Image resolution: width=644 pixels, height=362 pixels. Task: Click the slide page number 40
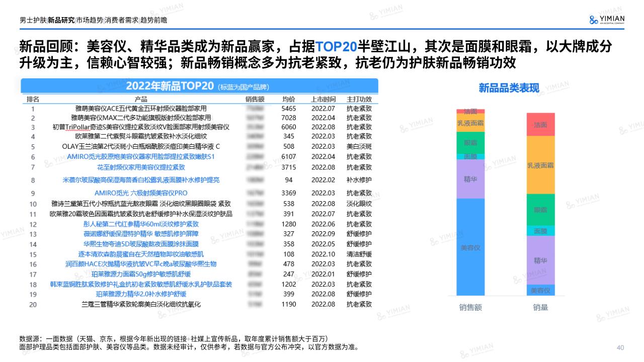pos(620,347)
